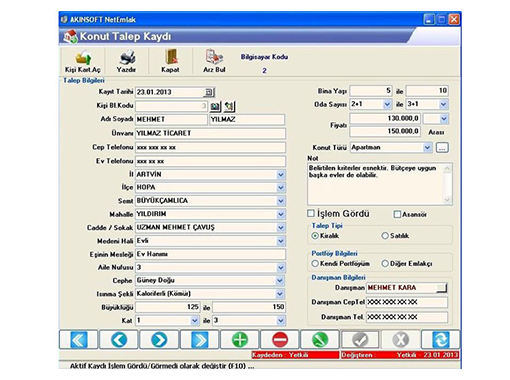The height and width of the screenshot is (380, 510).
Task: Click the second icon next to Kişi Bl.Kodu
Action: [x=229, y=106]
